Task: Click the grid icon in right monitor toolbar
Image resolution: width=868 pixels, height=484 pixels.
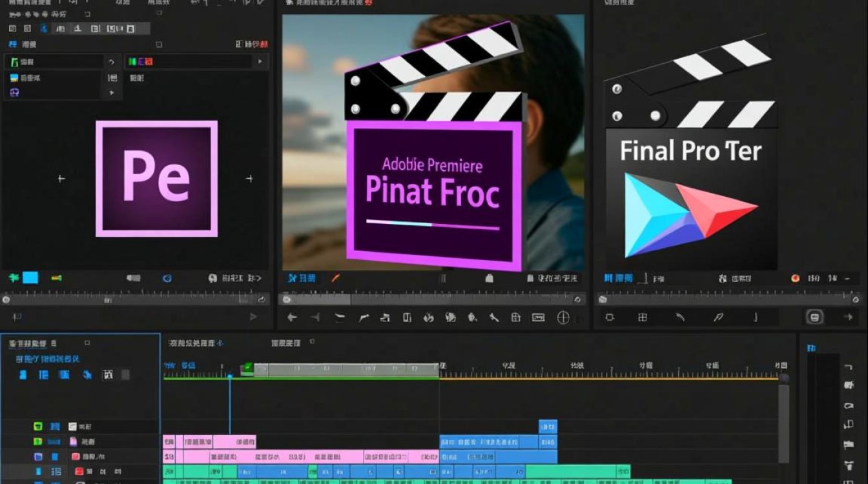Action: pos(643,317)
